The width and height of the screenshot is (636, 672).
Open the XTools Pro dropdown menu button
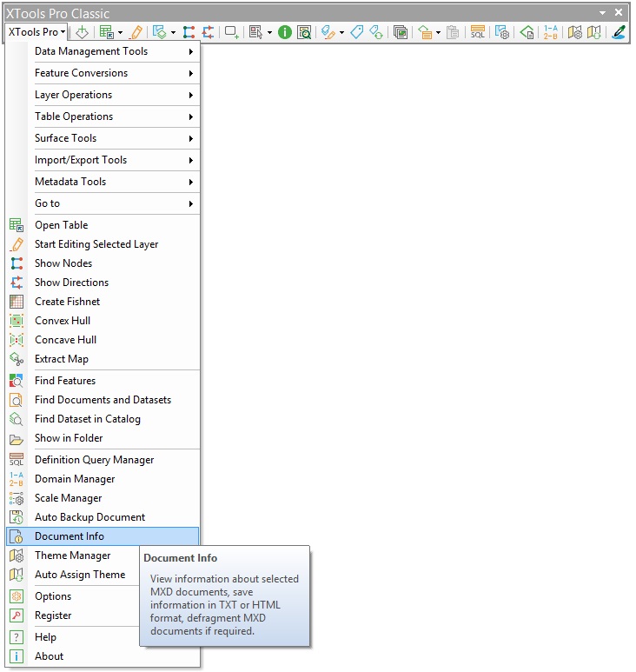pos(36,32)
